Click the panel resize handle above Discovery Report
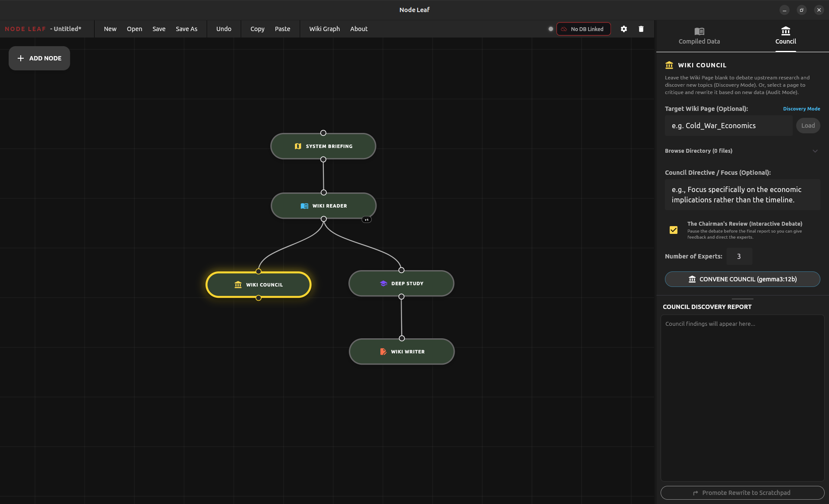 (742, 299)
